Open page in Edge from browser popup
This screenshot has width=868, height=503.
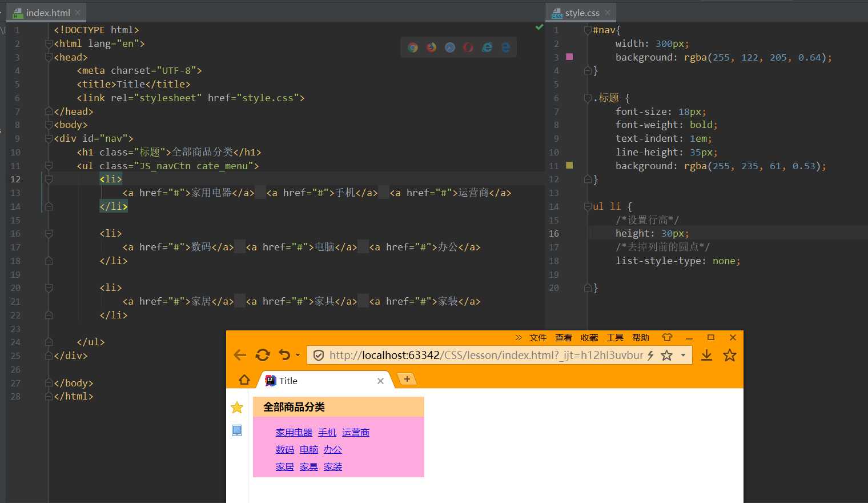coord(505,47)
